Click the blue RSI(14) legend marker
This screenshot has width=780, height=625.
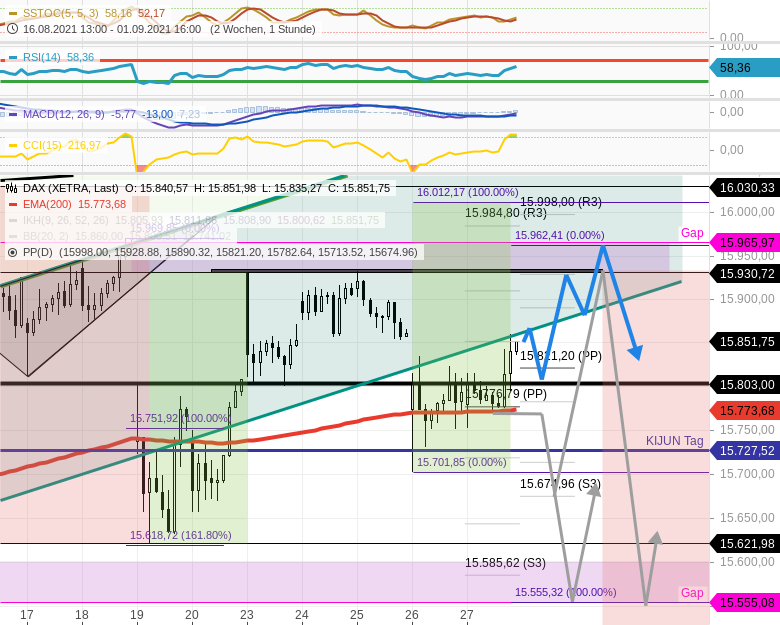point(13,57)
